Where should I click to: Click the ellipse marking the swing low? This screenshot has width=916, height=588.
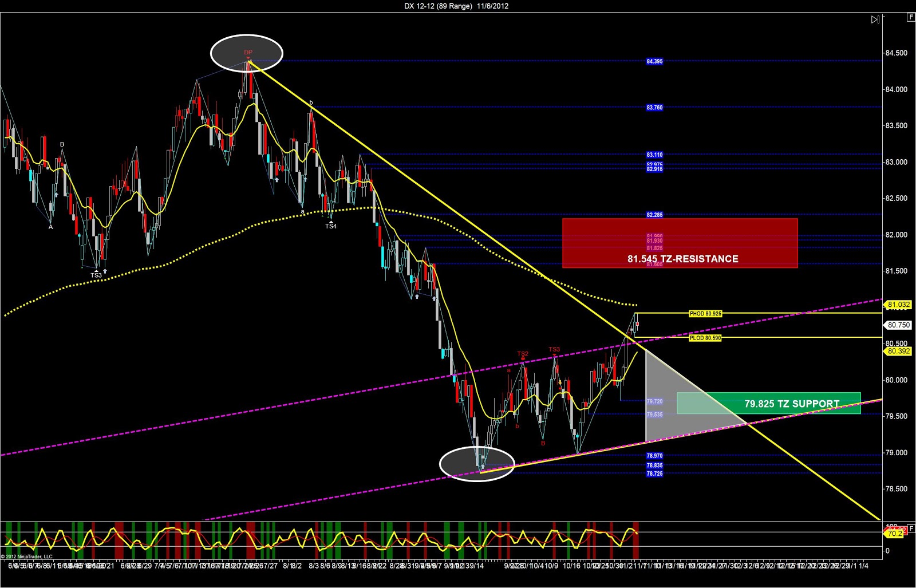[x=477, y=463]
